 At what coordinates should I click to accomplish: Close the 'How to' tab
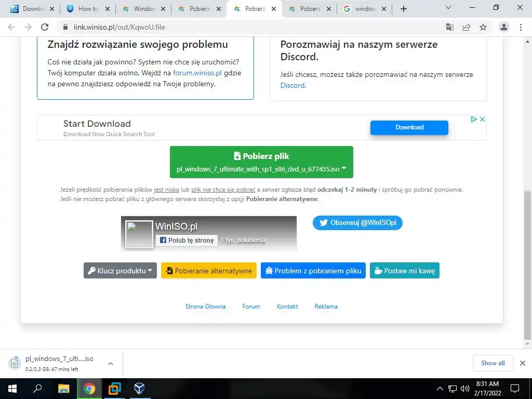(108, 9)
